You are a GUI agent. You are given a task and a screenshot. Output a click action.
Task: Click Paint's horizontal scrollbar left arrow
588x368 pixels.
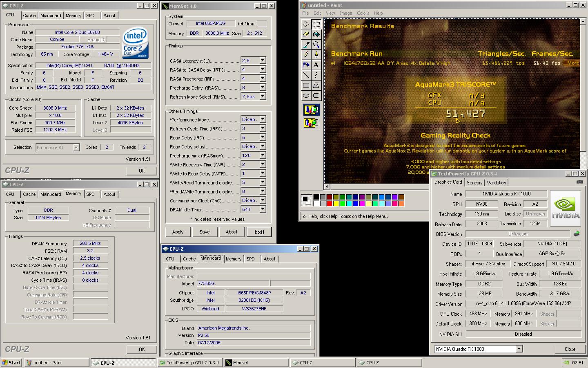click(327, 187)
